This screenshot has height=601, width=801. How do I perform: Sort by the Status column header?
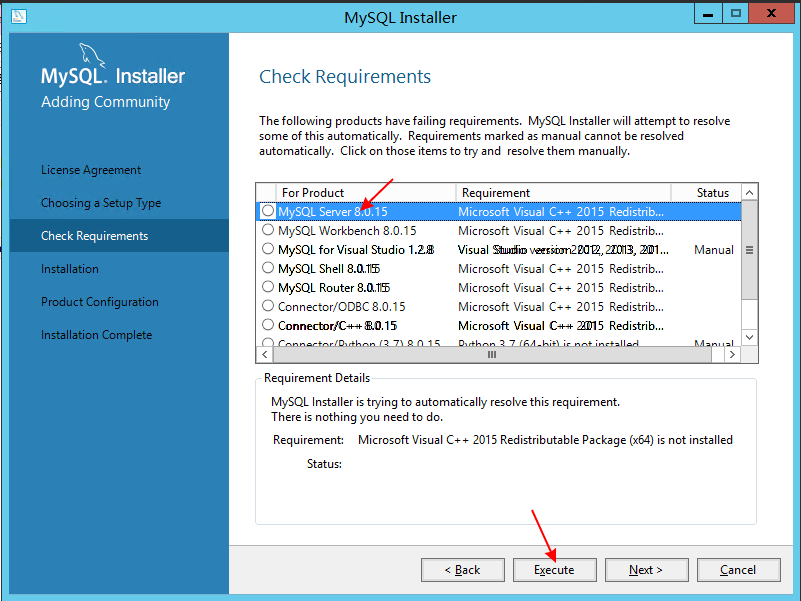[706, 193]
